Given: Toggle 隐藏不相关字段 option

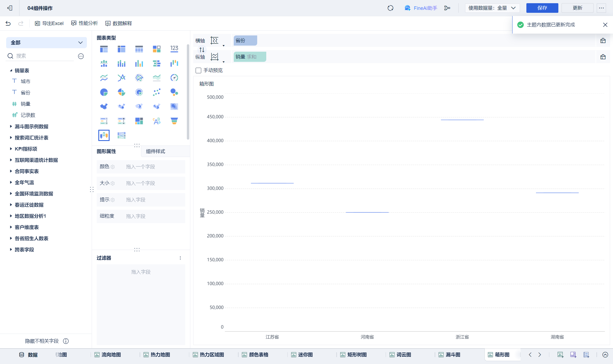Looking at the screenshot, I should tap(42, 341).
